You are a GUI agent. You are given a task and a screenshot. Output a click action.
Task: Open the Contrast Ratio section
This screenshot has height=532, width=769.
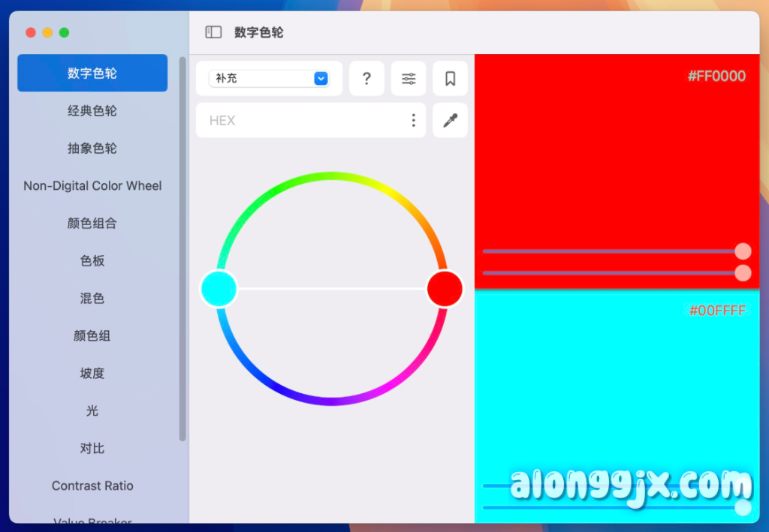(92, 485)
